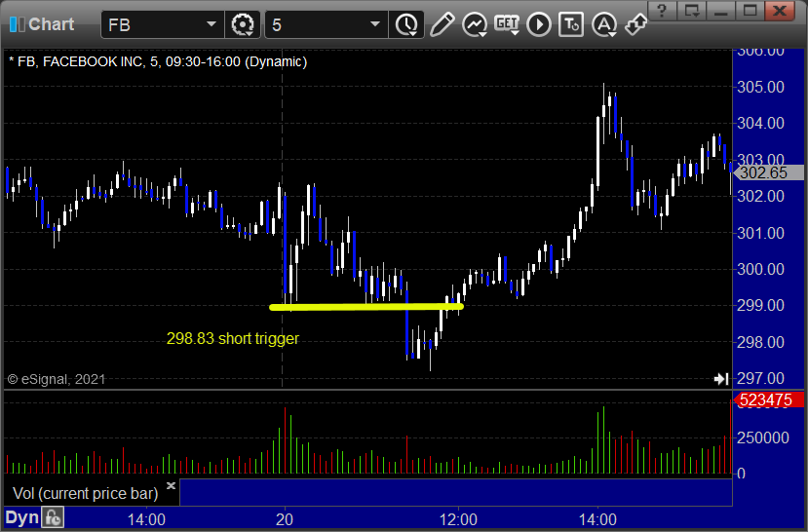
Task: Open the FB symbol dropdown
Action: 211,24
